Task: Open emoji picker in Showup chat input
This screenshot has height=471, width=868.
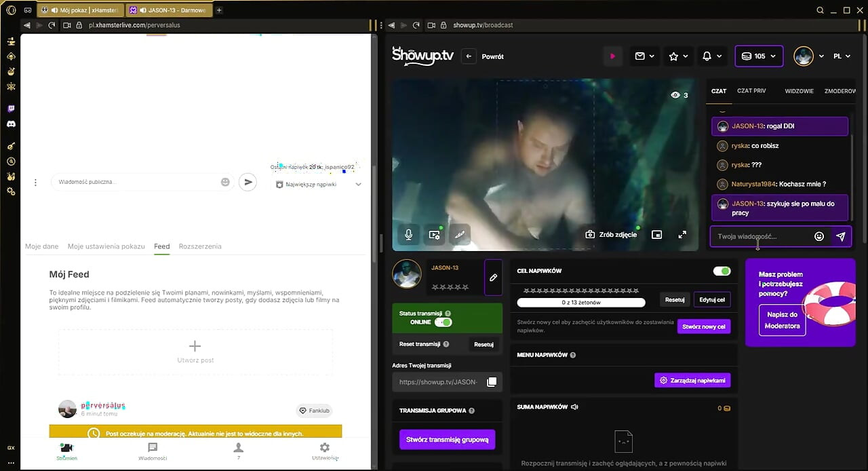Action: click(x=819, y=236)
